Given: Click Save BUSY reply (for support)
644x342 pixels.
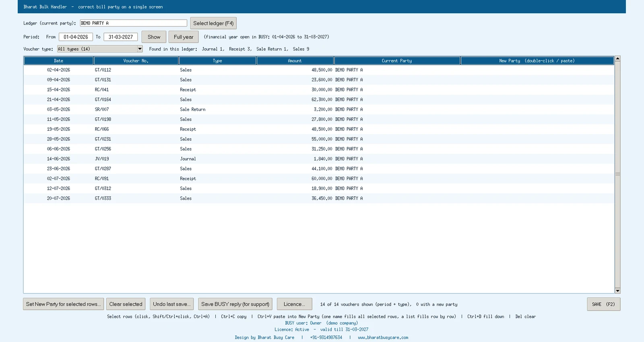Looking at the screenshot, I should pyautogui.click(x=235, y=304).
